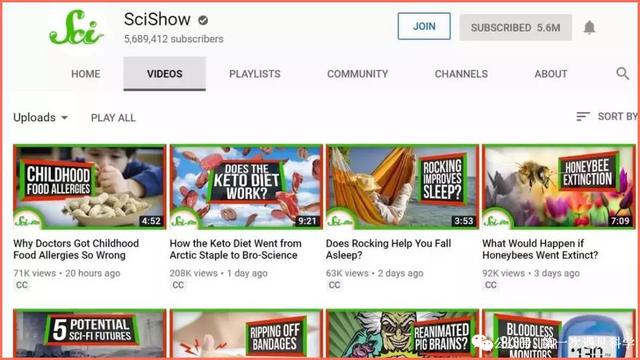Open the Channels tab
Screen dimensions: 640x360
point(461,74)
